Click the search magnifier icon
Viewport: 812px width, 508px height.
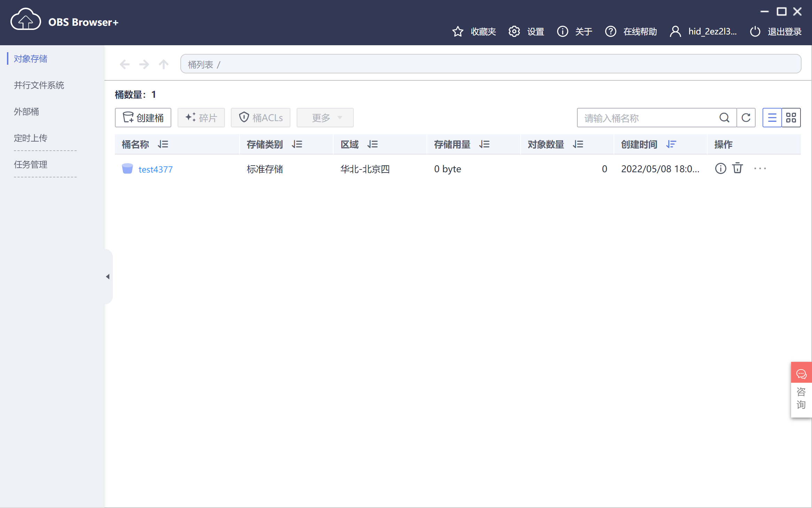point(724,118)
